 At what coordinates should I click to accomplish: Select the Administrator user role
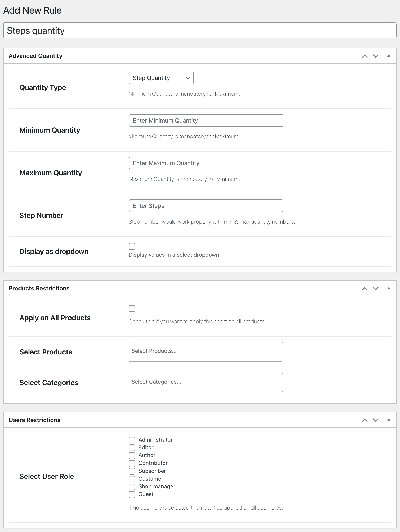pyautogui.click(x=132, y=440)
